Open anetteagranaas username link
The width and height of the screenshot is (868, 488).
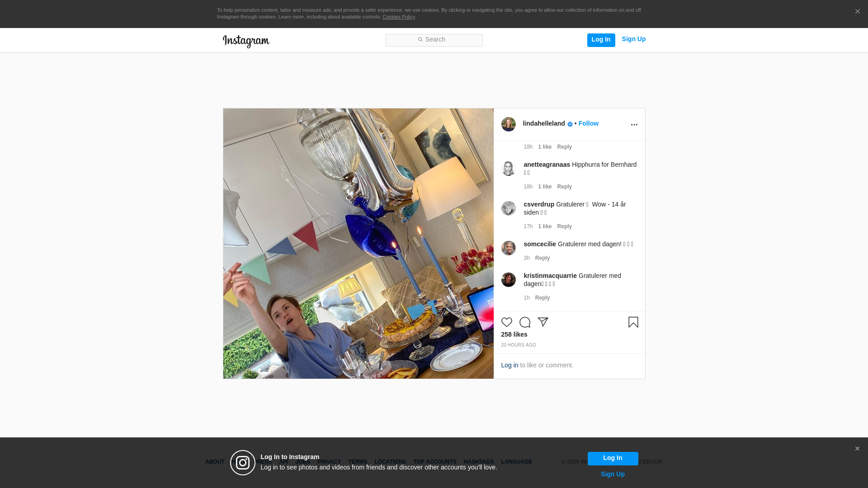pos(547,164)
